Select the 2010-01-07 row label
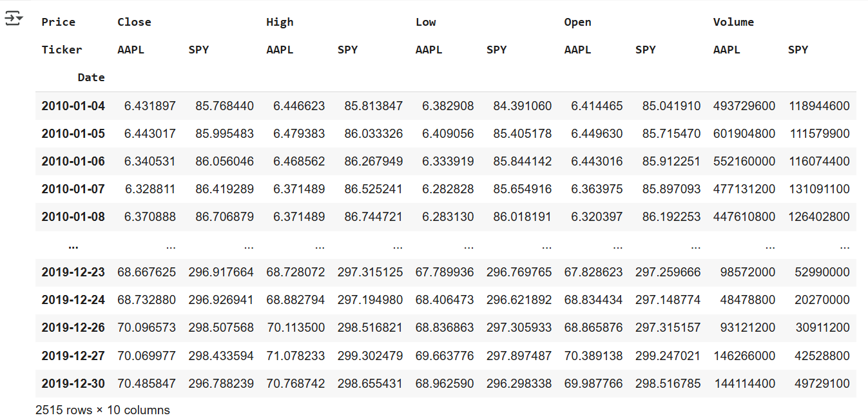The width and height of the screenshot is (868, 420). [73, 189]
